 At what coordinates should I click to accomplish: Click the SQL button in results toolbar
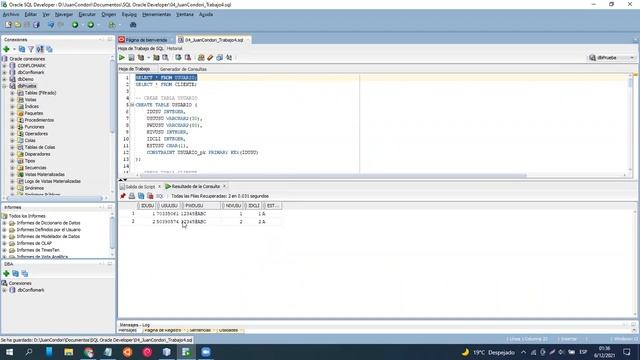[x=160, y=196]
